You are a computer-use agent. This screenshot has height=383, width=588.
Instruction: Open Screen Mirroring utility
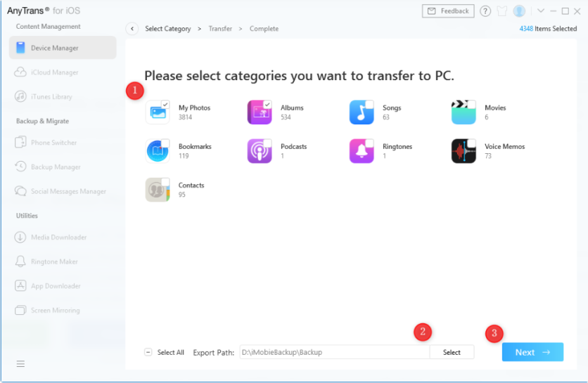[63, 311]
